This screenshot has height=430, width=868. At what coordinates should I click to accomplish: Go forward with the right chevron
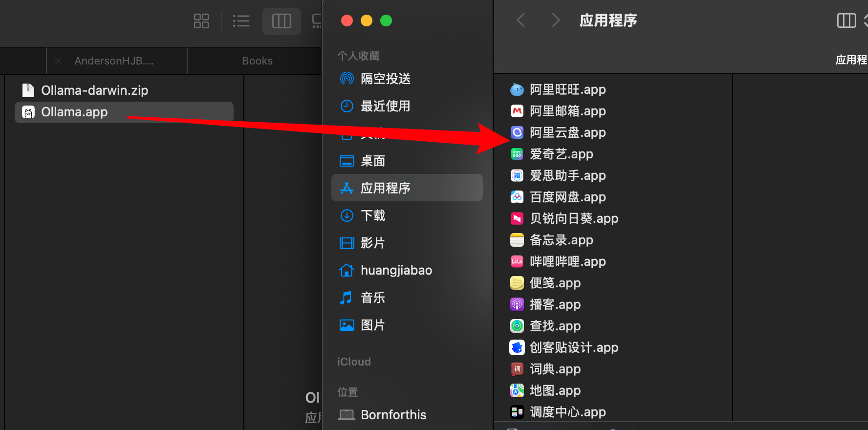(556, 21)
